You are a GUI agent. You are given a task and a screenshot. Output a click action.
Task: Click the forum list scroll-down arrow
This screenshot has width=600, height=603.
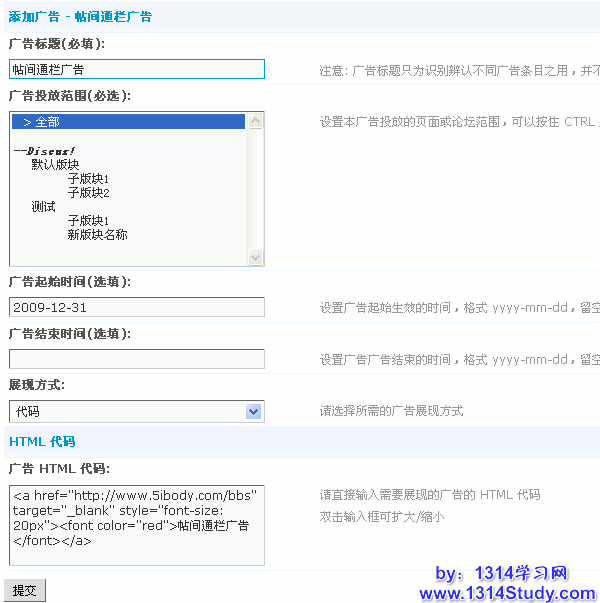tap(256, 257)
